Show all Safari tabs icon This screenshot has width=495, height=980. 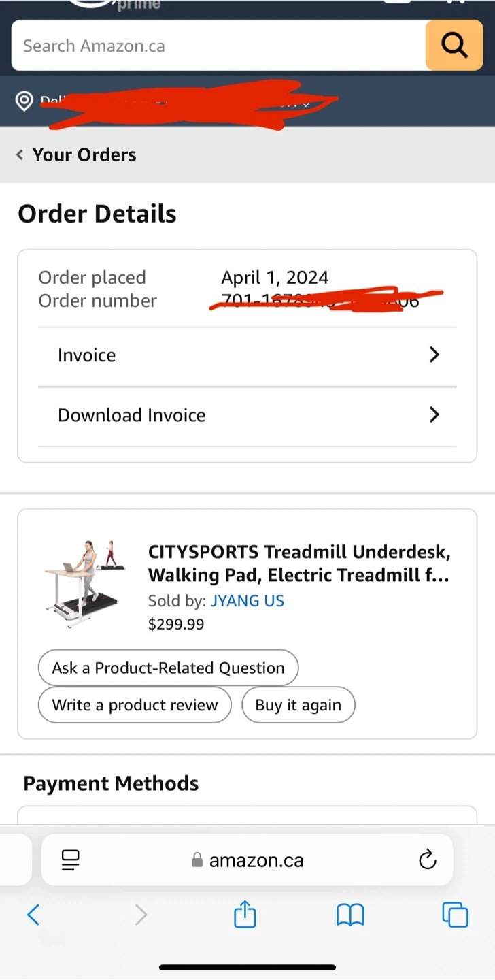click(455, 915)
